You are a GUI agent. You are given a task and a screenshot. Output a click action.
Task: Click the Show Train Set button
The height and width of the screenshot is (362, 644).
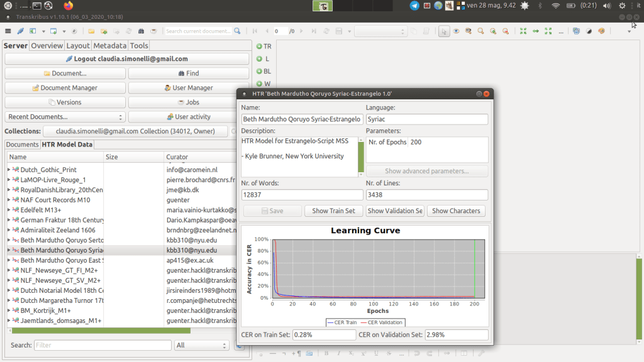pyautogui.click(x=333, y=211)
